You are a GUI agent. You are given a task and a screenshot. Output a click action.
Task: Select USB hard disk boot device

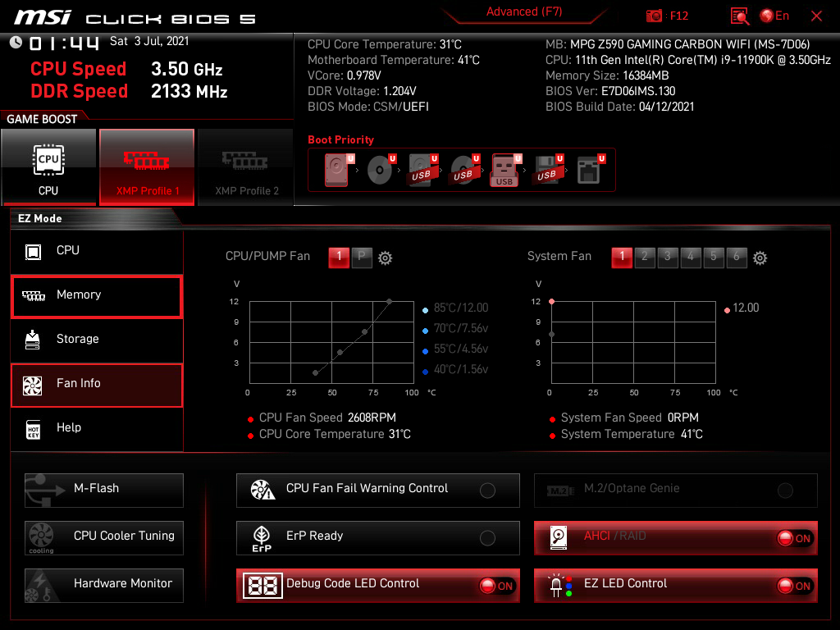[422, 170]
